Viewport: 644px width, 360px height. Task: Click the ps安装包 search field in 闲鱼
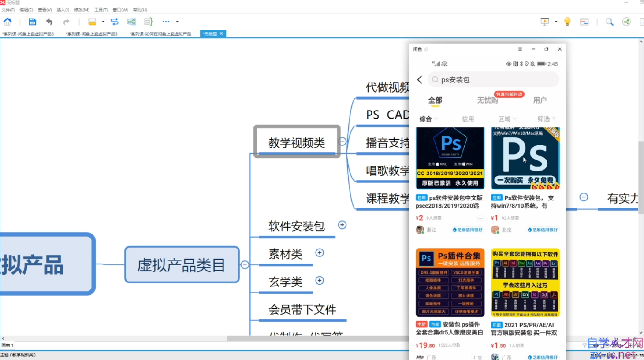pyautogui.click(x=493, y=79)
